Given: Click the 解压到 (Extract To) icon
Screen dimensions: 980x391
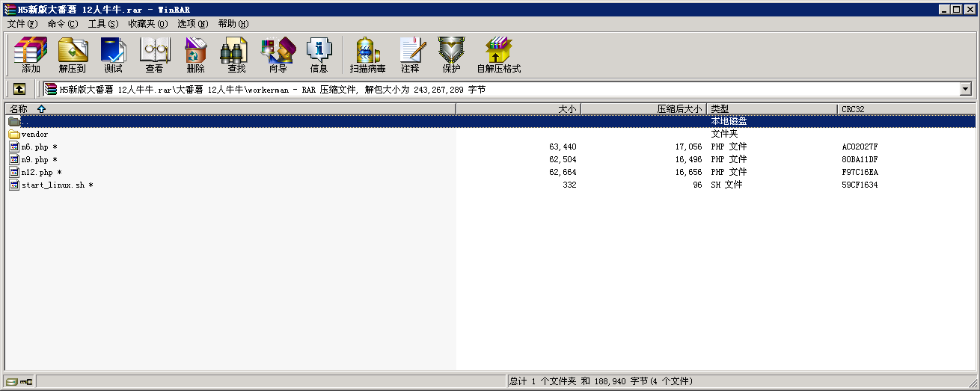Looking at the screenshot, I should [73, 55].
